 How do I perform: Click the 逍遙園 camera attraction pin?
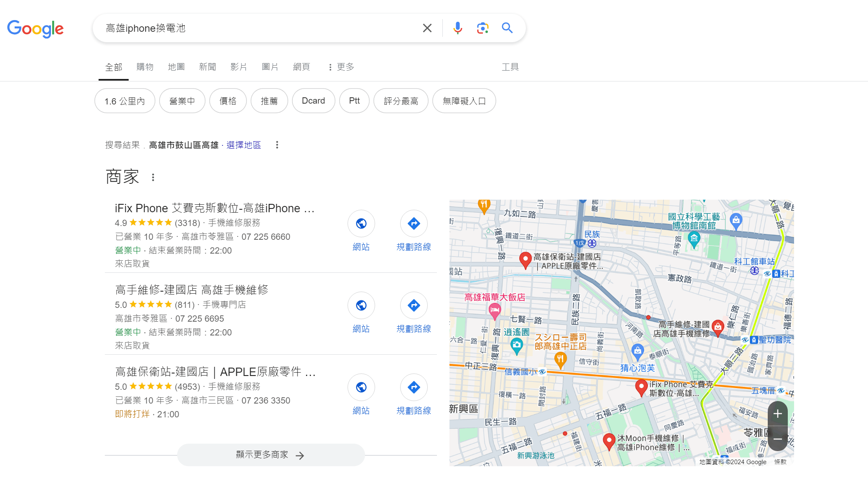[x=517, y=346]
